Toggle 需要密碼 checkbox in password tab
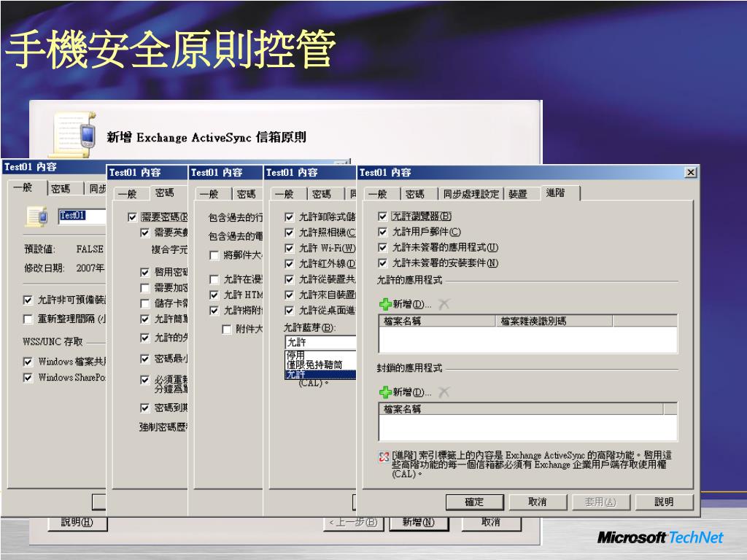This screenshot has height=560, width=747. [x=133, y=217]
